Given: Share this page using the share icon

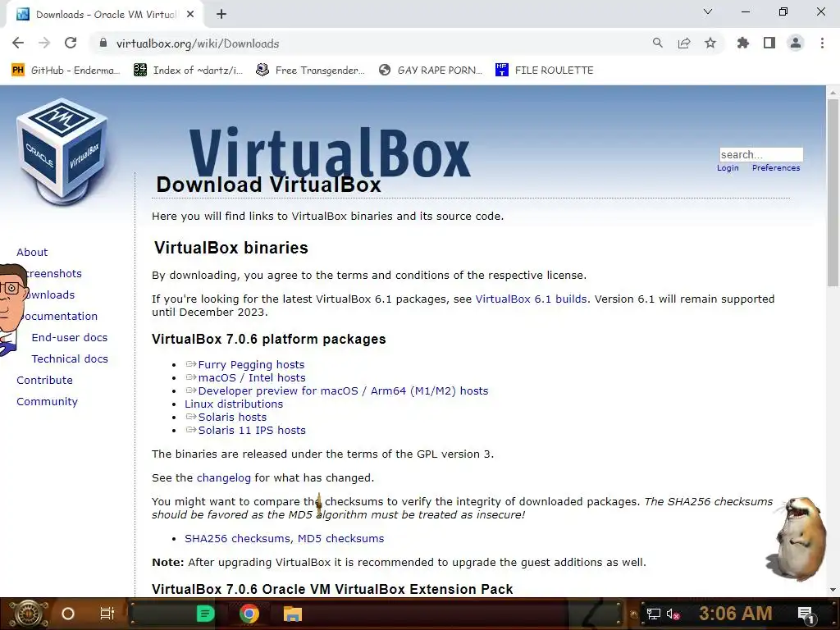Looking at the screenshot, I should coord(684,43).
